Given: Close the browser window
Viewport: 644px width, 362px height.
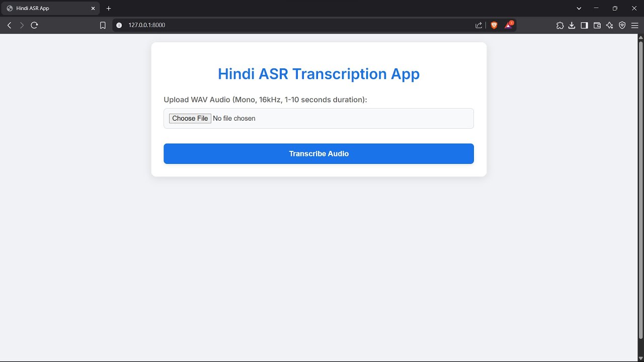Looking at the screenshot, I should click(633, 9).
